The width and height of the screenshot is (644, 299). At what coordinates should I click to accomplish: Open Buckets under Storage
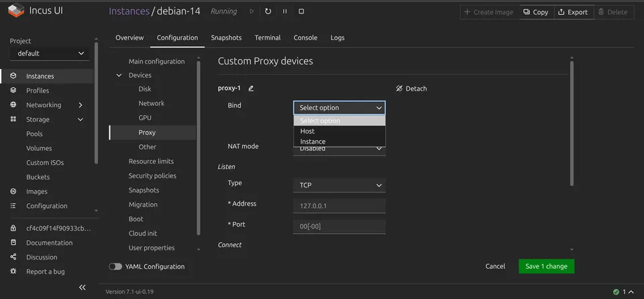38,177
